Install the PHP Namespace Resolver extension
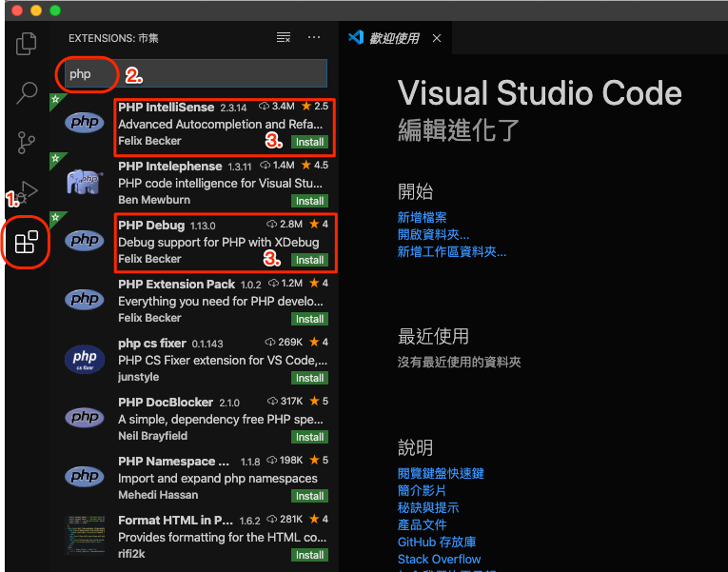This screenshot has height=572, width=728. point(309,496)
